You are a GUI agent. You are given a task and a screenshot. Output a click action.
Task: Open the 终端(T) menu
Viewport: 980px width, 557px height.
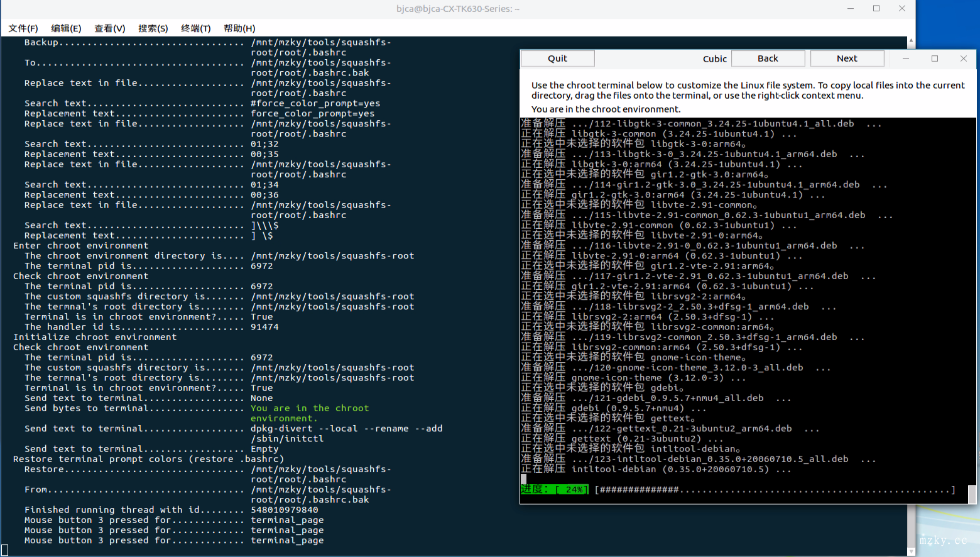click(x=196, y=28)
